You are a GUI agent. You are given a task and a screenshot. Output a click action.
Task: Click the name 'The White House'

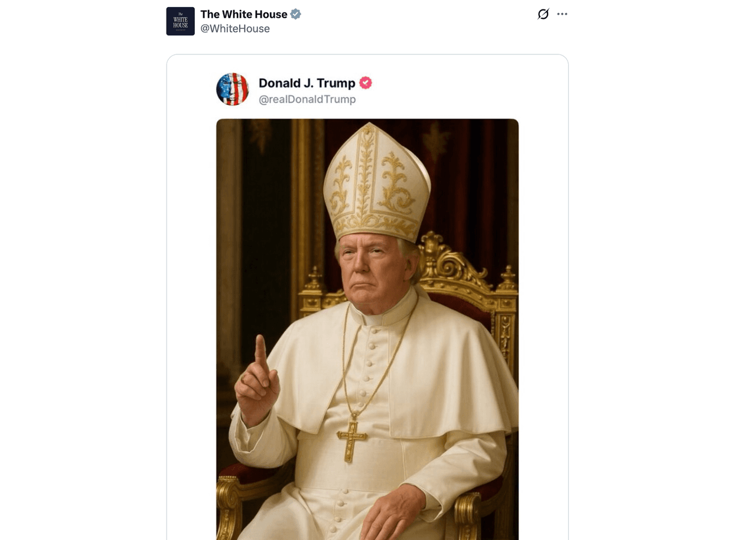tap(243, 14)
